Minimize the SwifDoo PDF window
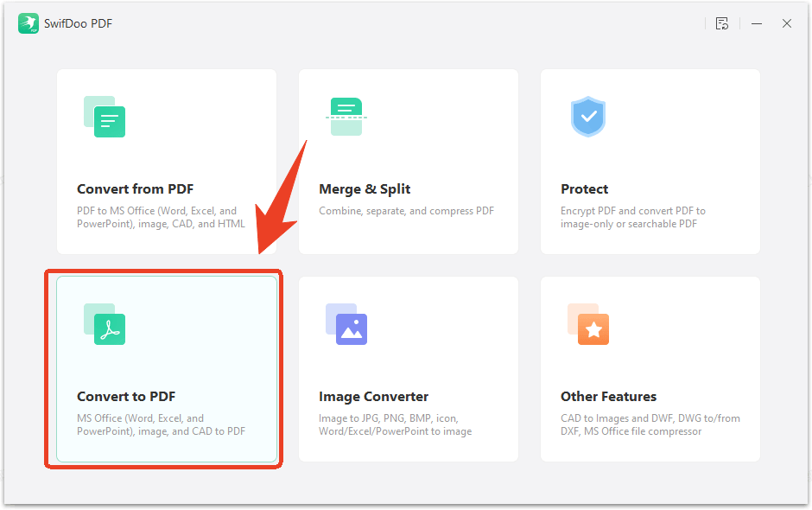This screenshot has width=812, height=510. point(757,23)
